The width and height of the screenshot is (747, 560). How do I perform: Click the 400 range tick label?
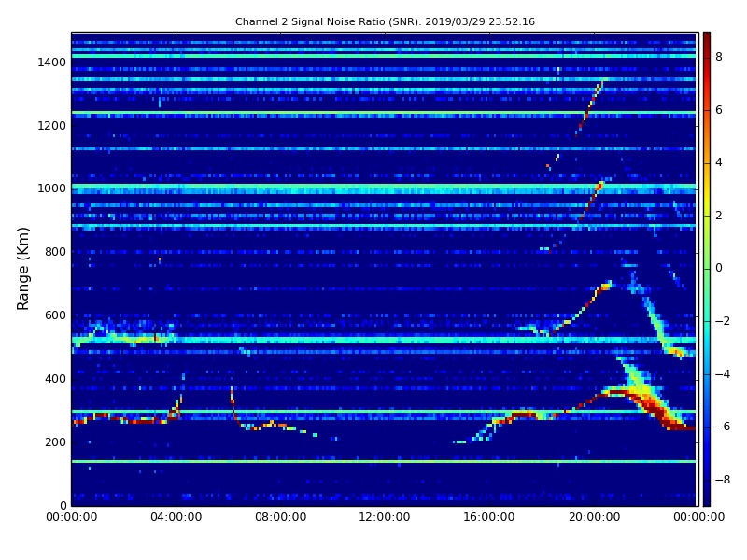click(x=55, y=379)
